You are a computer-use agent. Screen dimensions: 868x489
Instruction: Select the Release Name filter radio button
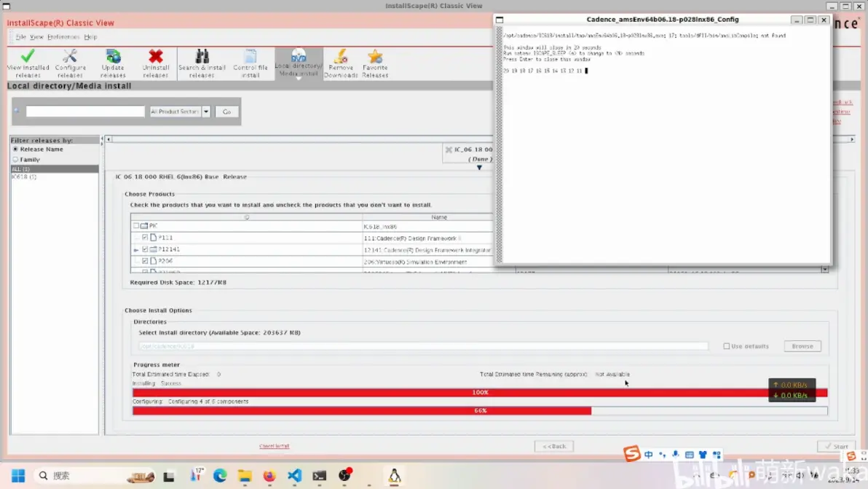pos(15,149)
